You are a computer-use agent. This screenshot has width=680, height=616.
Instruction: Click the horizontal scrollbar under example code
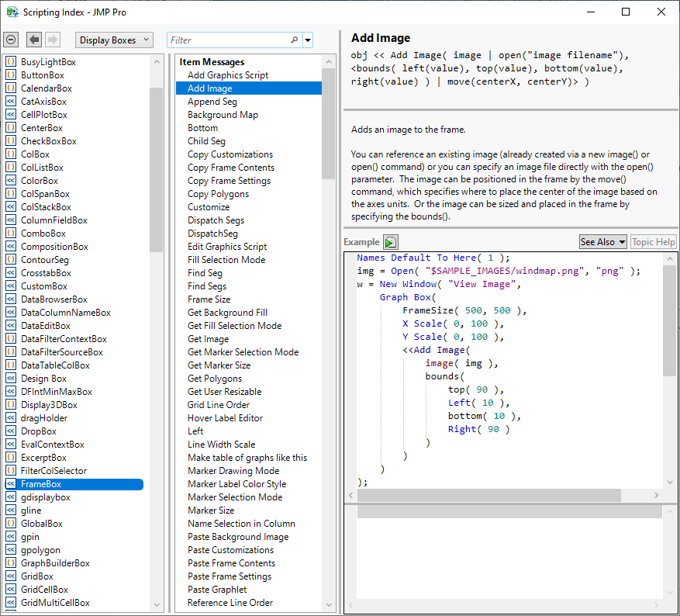pyautogui.click(x=488, y=495)
